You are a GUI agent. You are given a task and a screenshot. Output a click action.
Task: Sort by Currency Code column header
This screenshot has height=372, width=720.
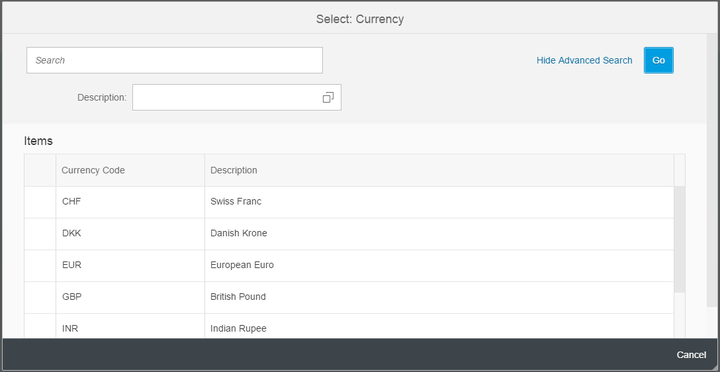pos(130,170)
